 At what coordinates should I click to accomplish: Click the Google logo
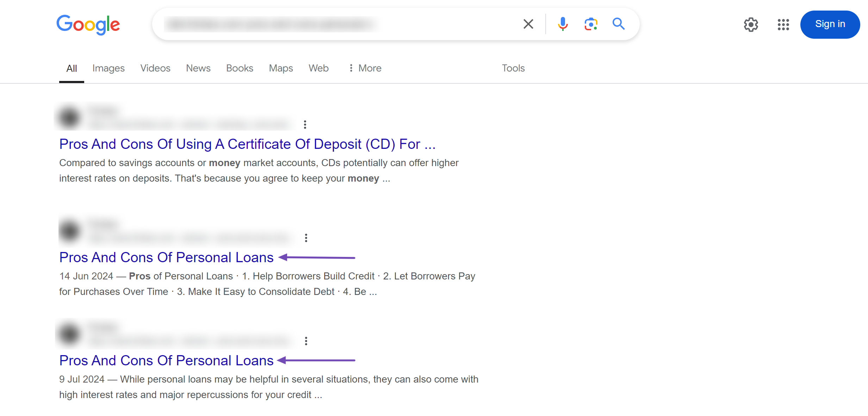coord(88,25)
